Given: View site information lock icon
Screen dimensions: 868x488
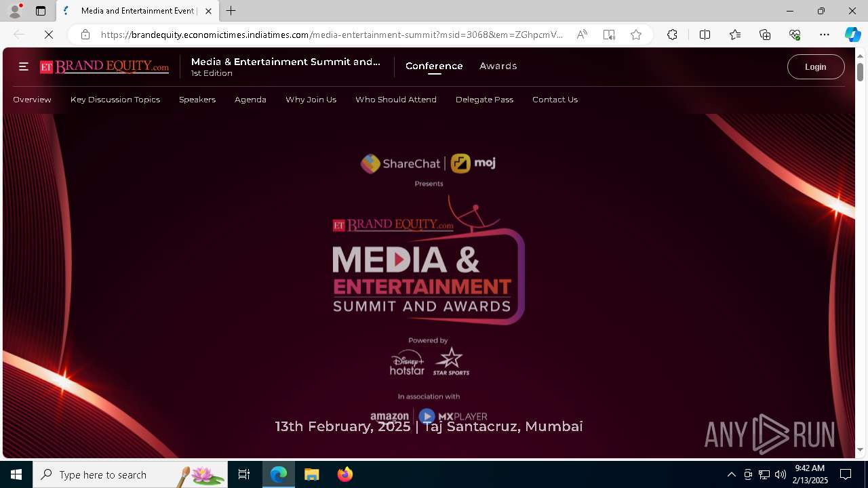Looking at the screenshot, I should pyautogui.click(x=85, y=35).
